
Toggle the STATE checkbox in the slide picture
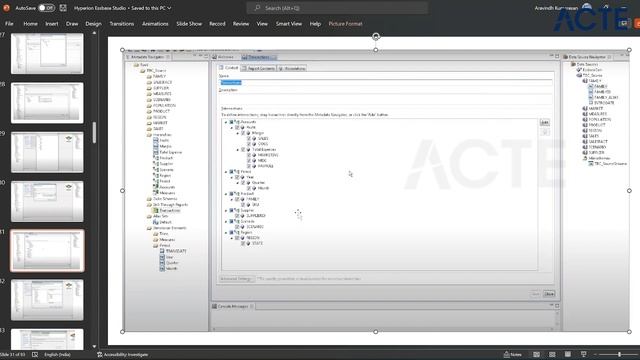point(243,243)
